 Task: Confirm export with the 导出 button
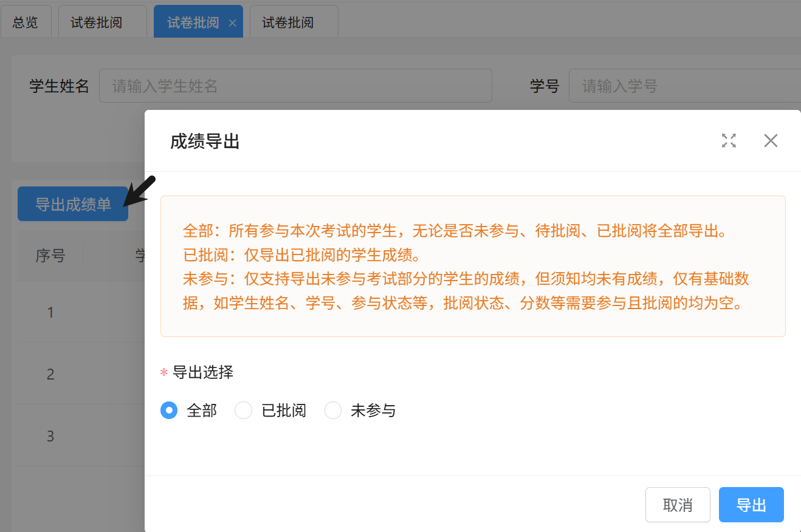(751, 505)
